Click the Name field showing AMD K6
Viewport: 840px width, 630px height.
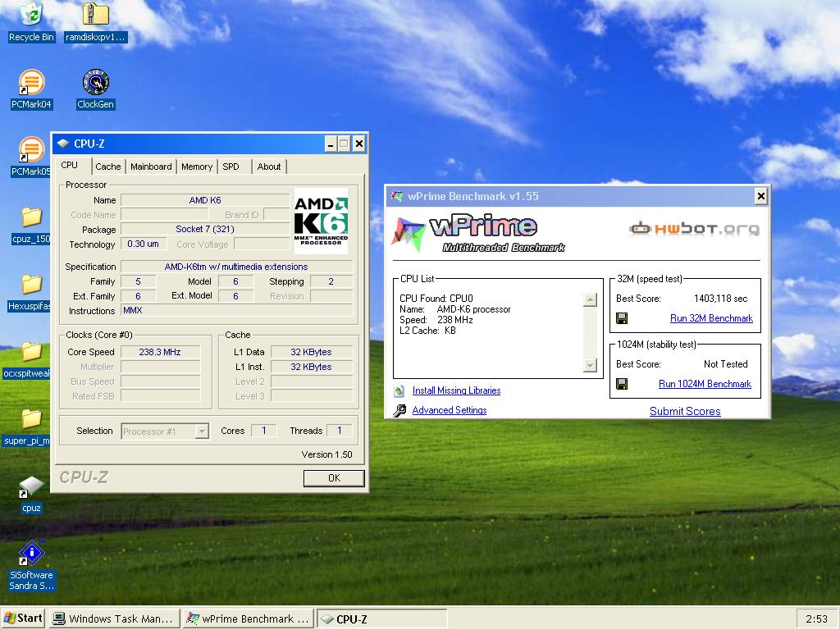click(x=205, y=200)
